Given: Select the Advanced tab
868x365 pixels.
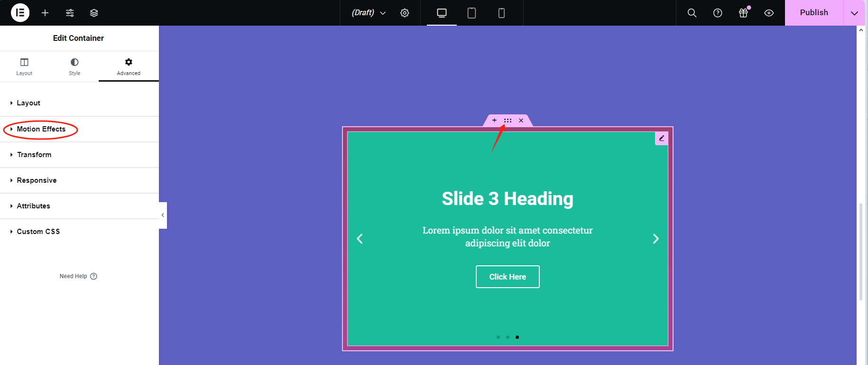Looking at the screenshot, I should click(x=129, y=66).
